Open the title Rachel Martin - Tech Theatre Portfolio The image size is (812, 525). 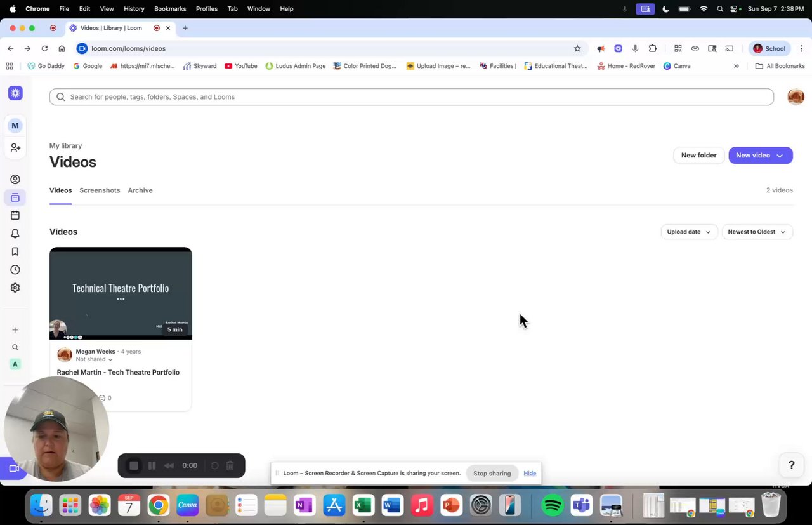click(x=118, y=373)
